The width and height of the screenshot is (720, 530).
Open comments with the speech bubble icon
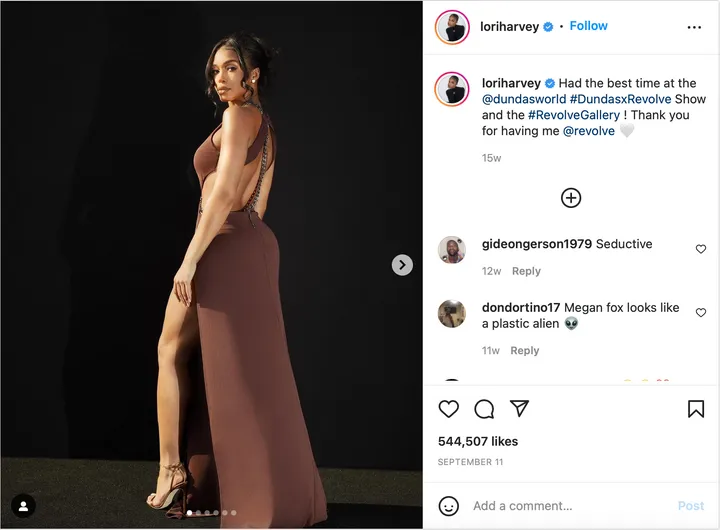point(484,408)
